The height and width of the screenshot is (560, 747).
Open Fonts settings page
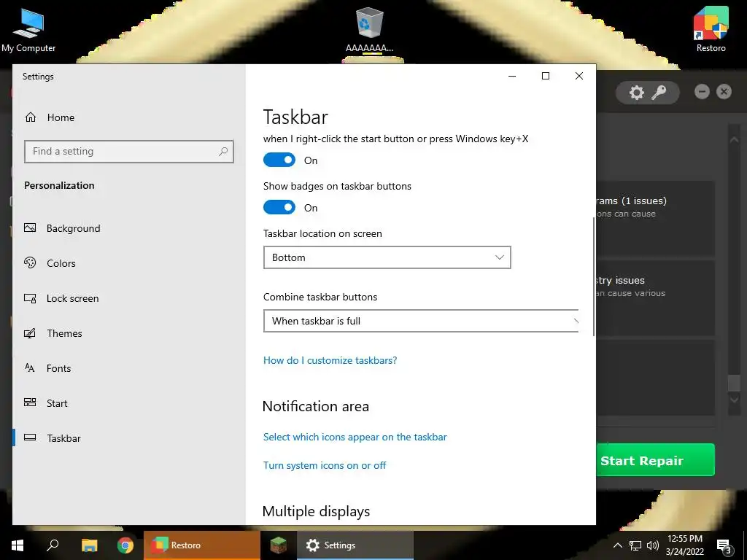[58, 368]
